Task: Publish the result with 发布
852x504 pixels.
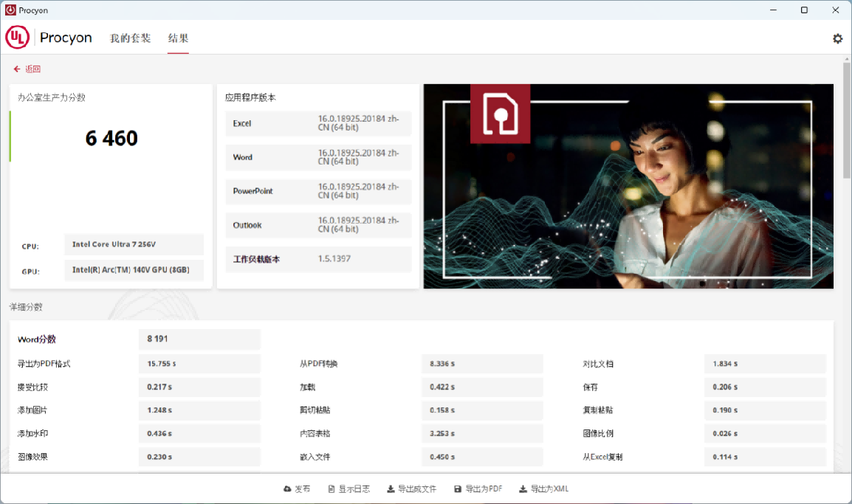Action: click(x=297, y=489)
